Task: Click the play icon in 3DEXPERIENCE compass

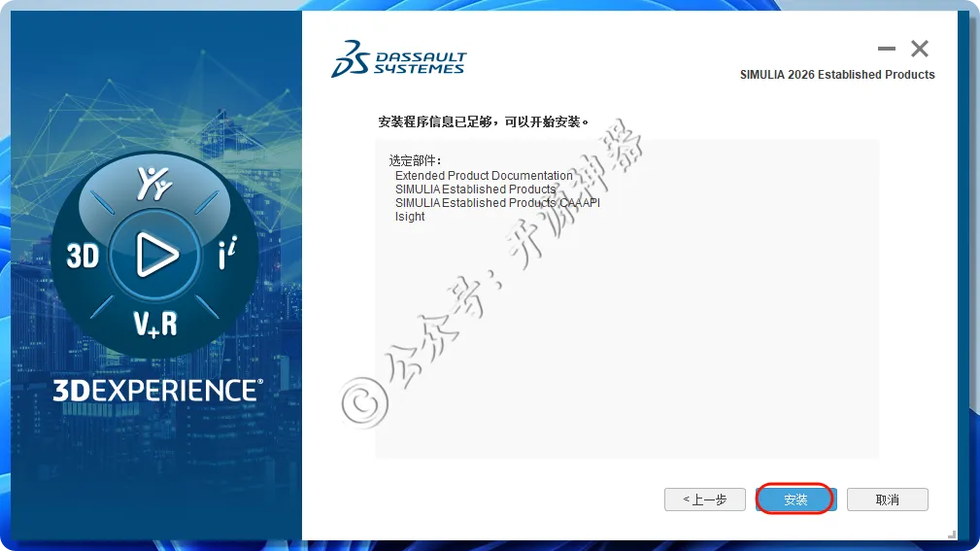Action: (155, 255)
